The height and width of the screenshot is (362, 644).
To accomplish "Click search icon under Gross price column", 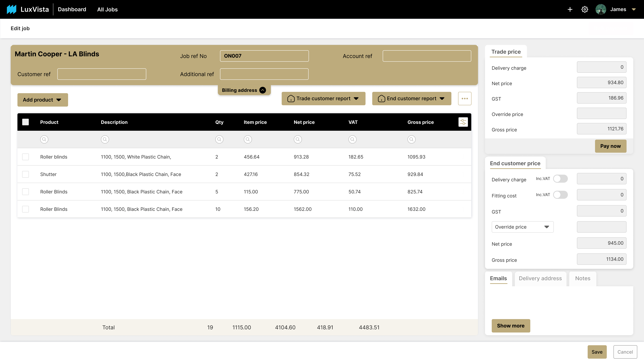I will 411,139.
